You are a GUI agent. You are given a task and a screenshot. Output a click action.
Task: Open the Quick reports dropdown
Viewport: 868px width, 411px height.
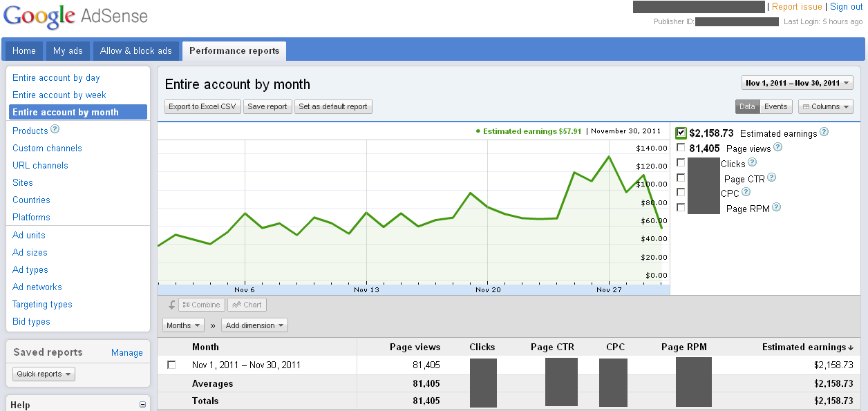click(x=44, y=374)
